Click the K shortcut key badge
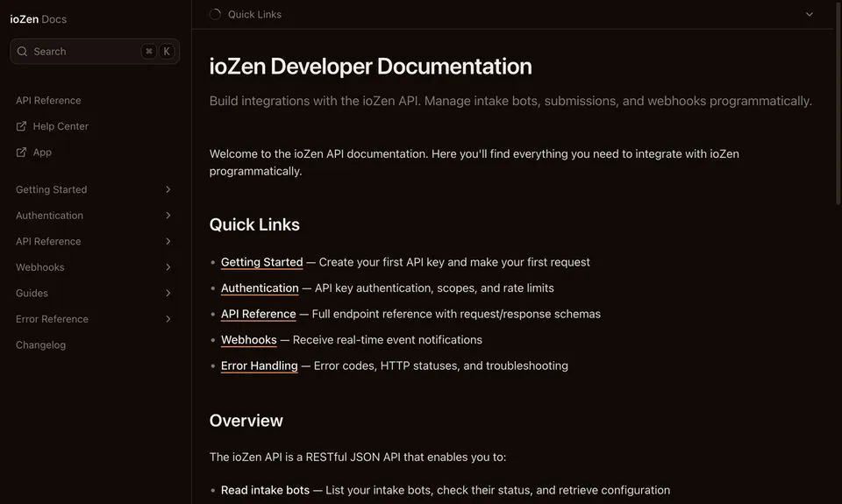Viewport: 842px width, 504px height. 167,52
